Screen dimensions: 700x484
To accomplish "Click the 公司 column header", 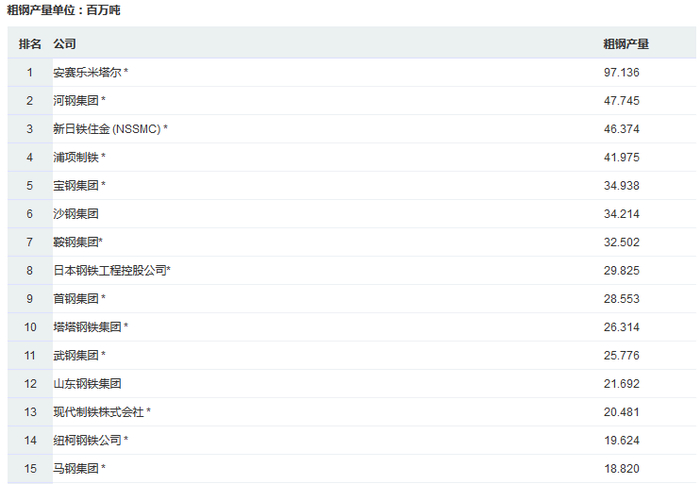I will (65, 44).
